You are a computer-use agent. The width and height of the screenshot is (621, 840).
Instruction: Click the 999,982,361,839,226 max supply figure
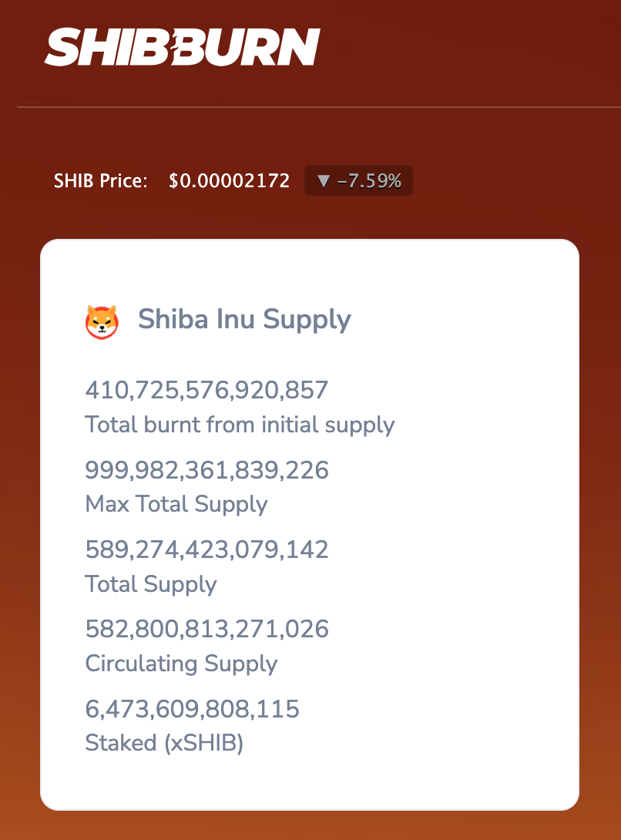click(x=206, y=470)
